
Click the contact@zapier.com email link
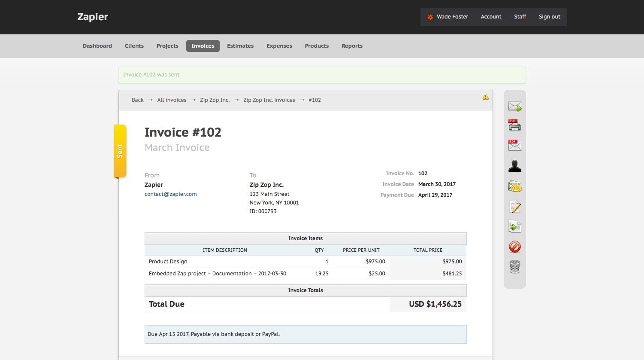[x=170, y=194]
